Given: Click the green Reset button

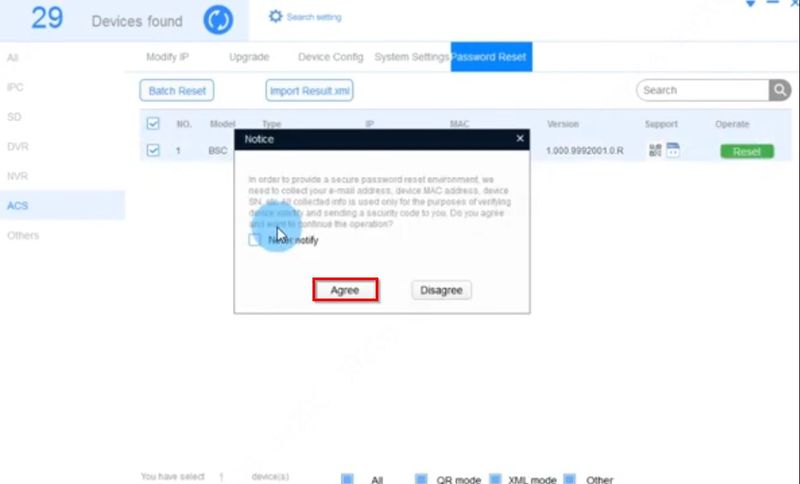Looking at the screenshot, I should coord(746,151).
